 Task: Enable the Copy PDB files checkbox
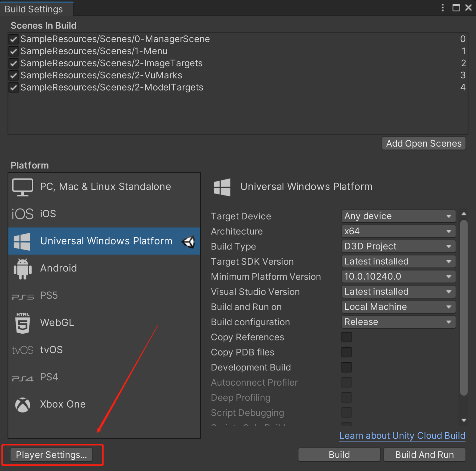click(347, 352)
